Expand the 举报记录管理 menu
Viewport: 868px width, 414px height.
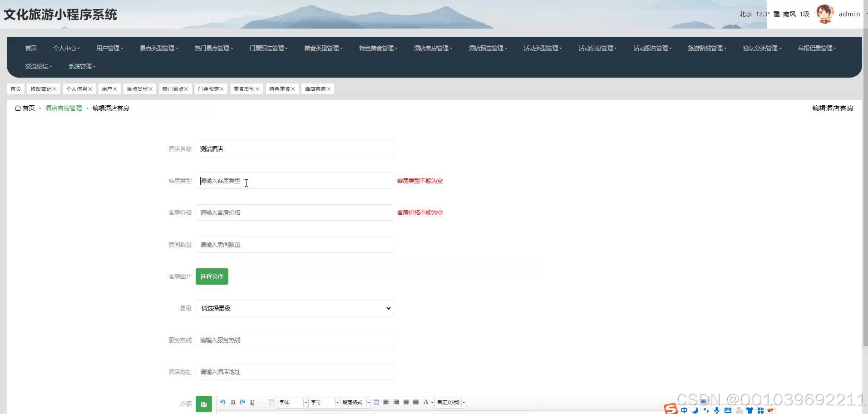tap(817, 48)
